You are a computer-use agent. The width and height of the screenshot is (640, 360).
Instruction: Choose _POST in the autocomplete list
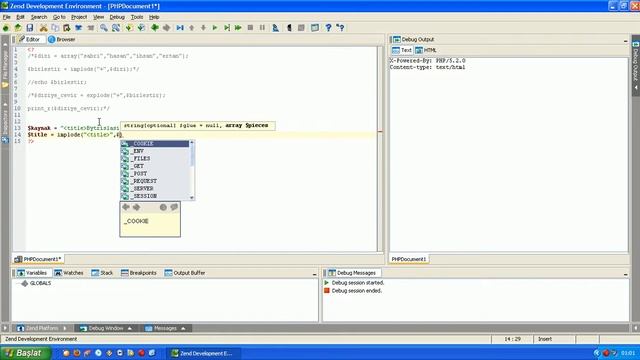(x=155, y=173)
